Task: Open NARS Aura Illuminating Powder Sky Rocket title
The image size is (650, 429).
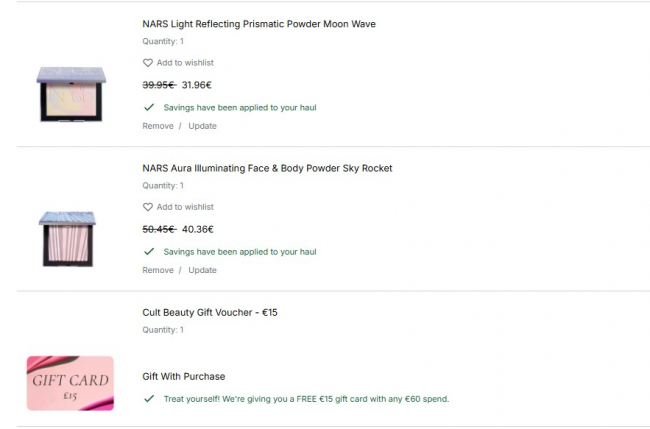Action: 267,168
